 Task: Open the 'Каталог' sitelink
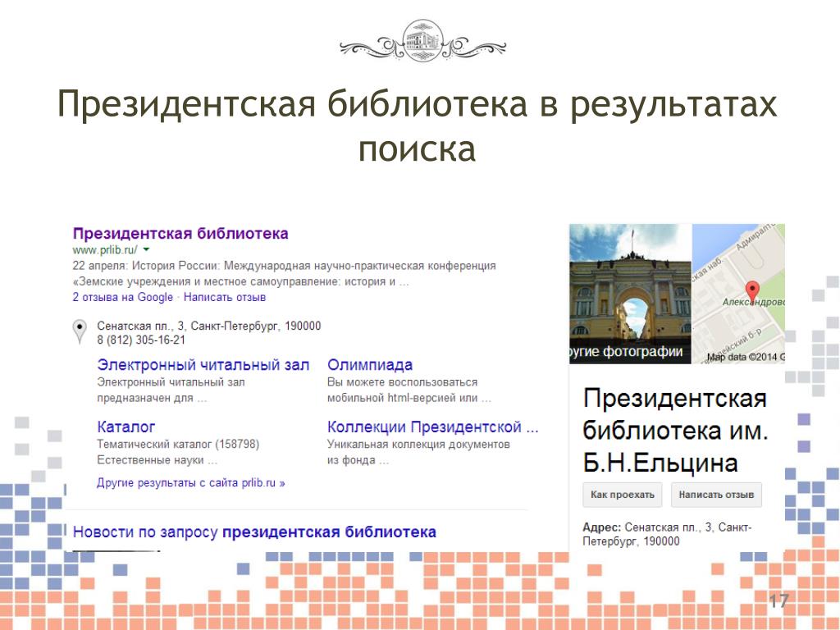[x=126, y=427]
